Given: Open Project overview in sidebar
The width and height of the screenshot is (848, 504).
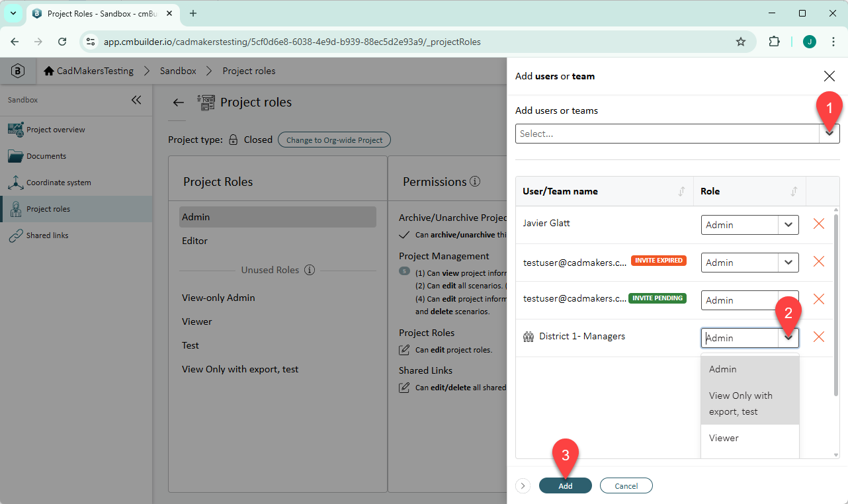Looking at the screenshot, I should (76, 130).
